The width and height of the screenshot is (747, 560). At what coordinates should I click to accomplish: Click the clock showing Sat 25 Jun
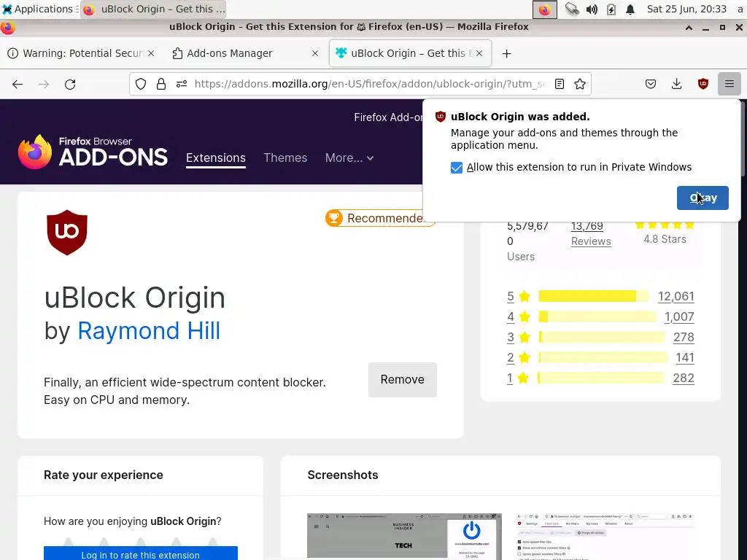[x=686, y=9]
